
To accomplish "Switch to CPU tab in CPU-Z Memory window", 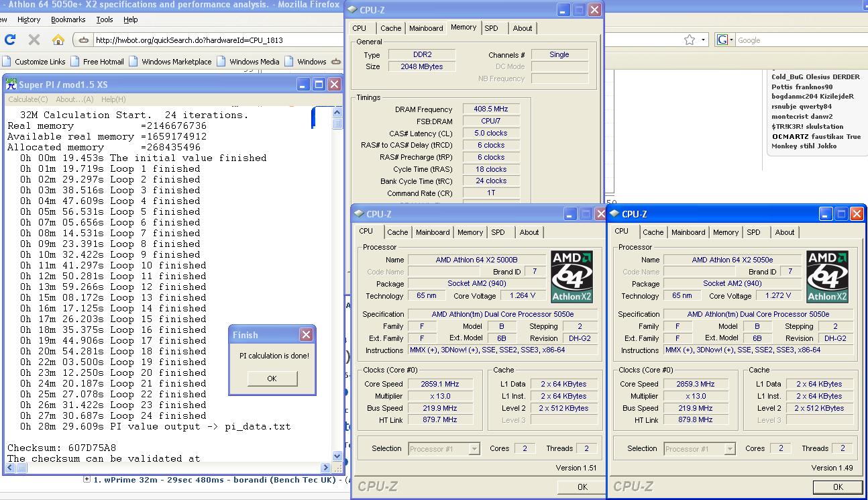I will (360, 28).
